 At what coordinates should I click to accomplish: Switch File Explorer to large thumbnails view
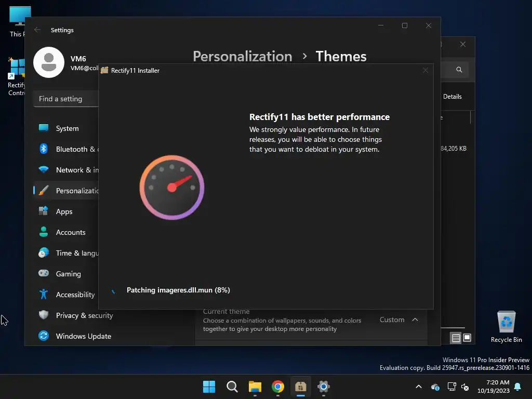coord(467,338)
